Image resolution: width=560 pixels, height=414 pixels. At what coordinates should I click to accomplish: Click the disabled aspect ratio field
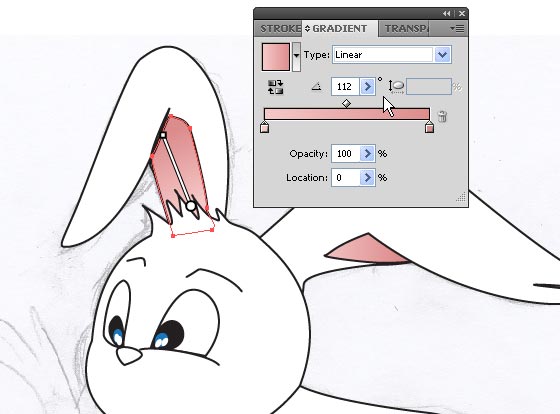coord(429,87)
